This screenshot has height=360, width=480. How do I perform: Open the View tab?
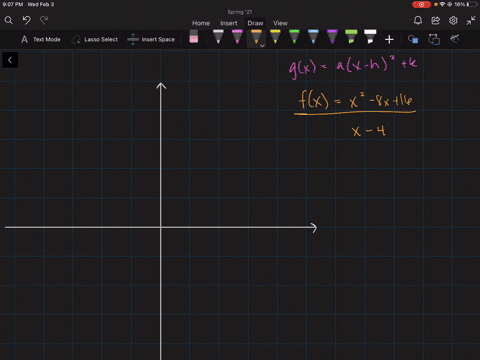280,23
